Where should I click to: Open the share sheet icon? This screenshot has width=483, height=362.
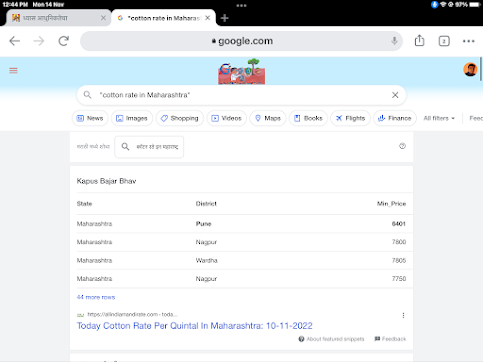[x=419, y=41]
